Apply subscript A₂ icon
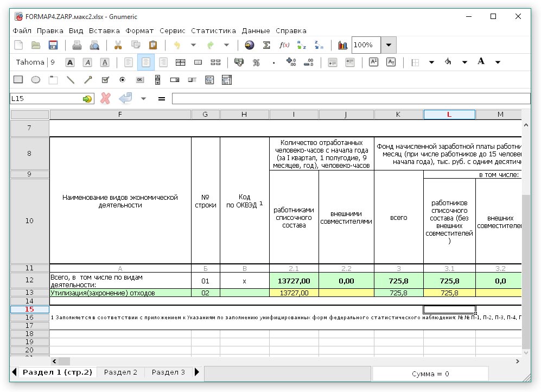 391,62
